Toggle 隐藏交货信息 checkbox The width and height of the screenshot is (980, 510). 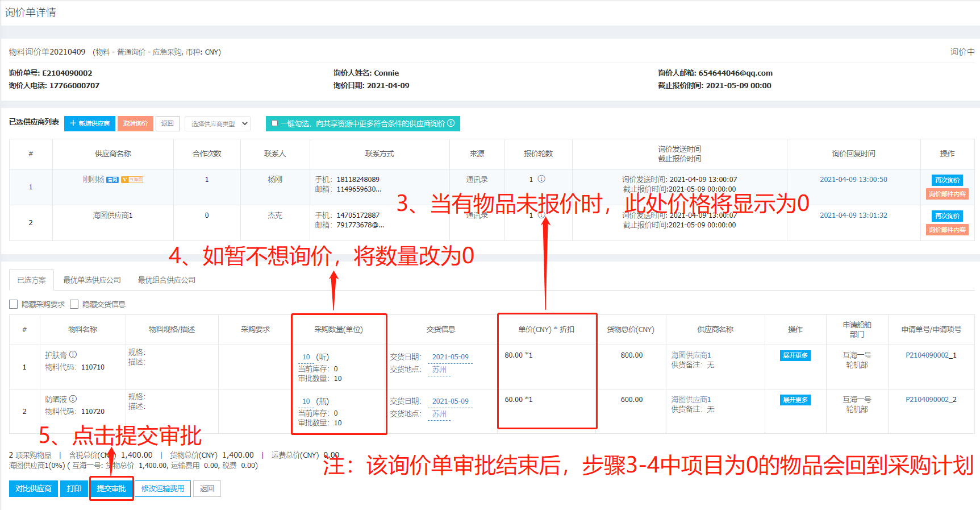(x=74, y=304)
